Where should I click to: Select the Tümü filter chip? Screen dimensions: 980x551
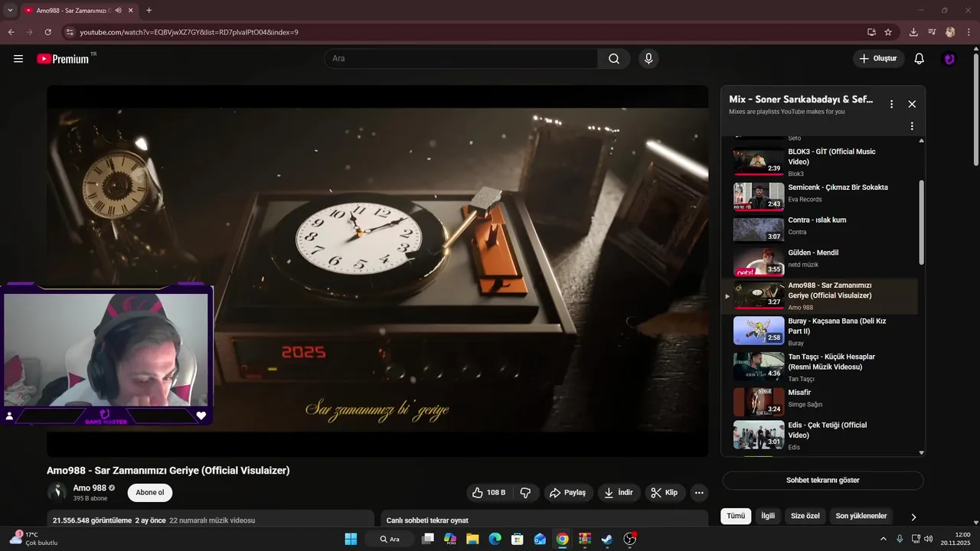click(x=736, y=516)
